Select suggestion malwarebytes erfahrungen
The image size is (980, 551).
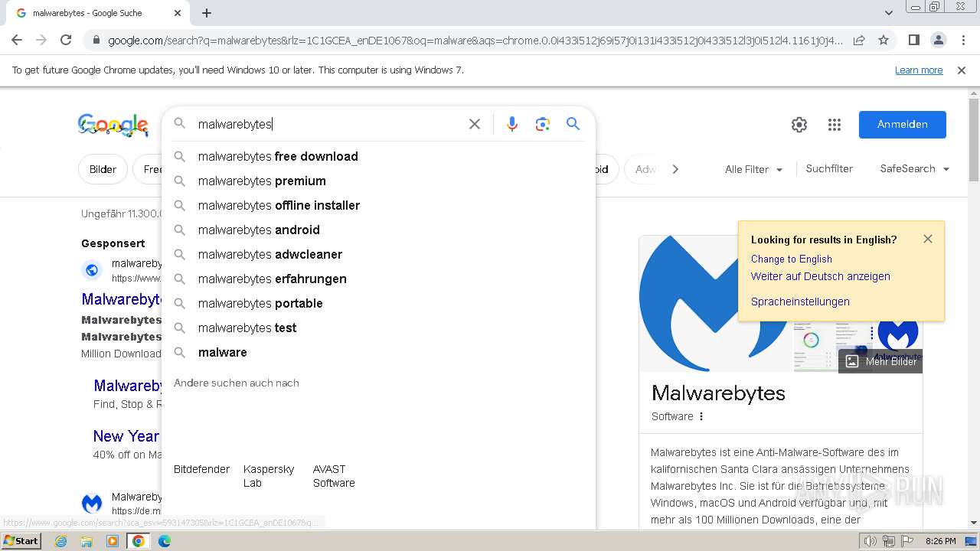(x=378, y=279)
